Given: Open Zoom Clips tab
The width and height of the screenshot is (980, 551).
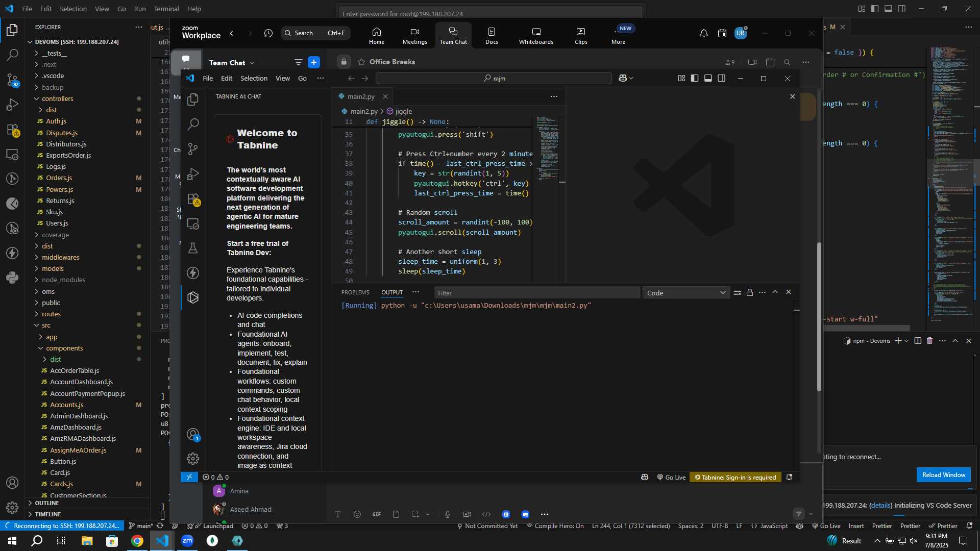Looking at the screenshot, I should click(581, 36).
